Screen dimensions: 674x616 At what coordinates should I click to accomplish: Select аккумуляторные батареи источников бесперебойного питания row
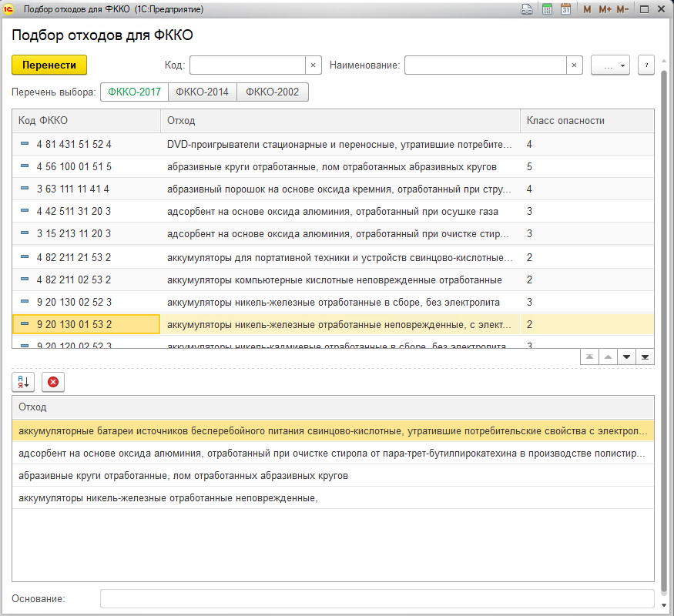(333, 431)
